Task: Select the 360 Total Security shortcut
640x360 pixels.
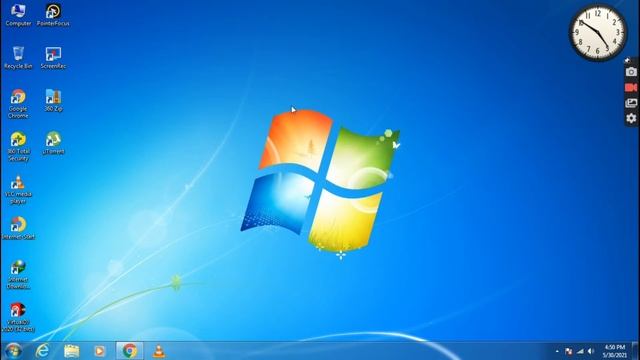Action: (18, 147)
